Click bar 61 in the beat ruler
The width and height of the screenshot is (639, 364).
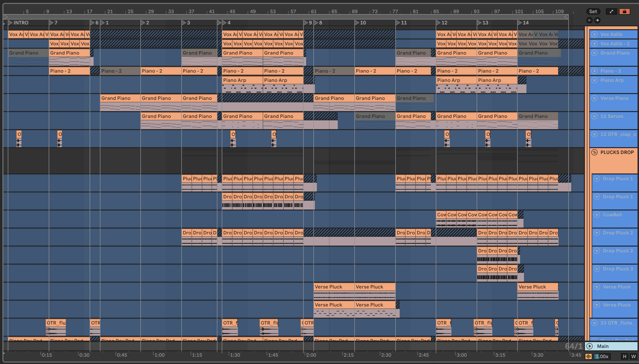313,11
